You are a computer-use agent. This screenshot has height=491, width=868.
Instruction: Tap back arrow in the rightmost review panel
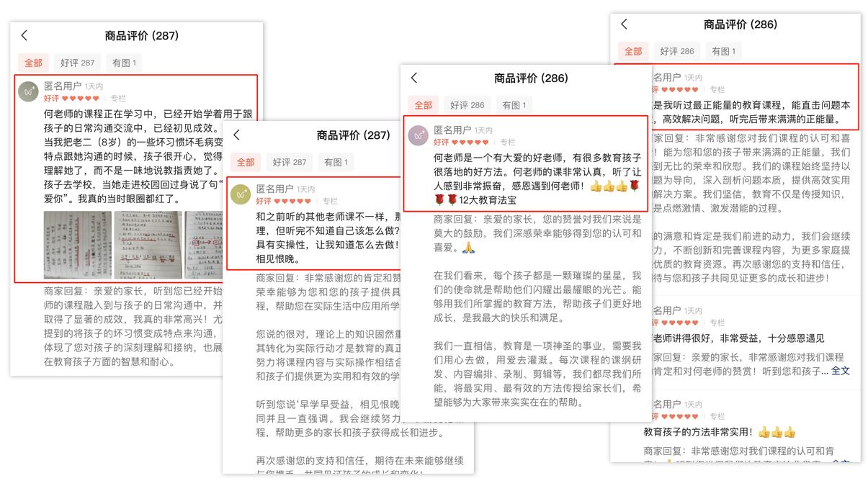(625, 24)
